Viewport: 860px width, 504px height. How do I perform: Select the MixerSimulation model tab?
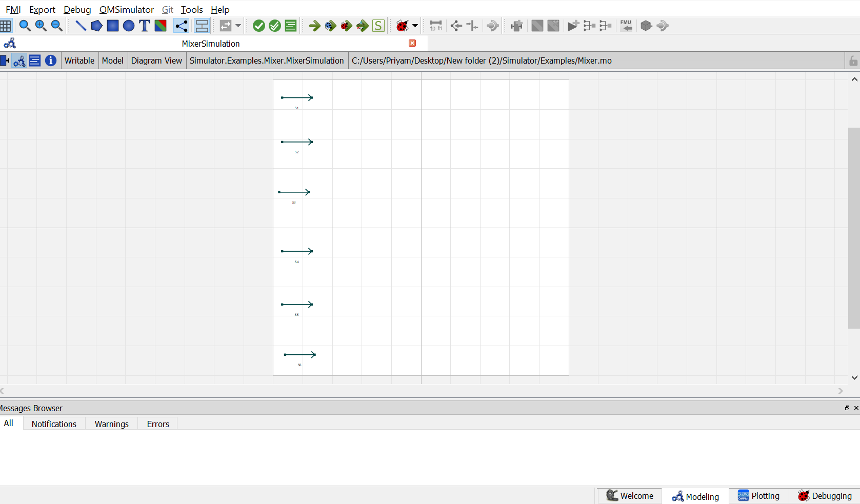pyautogui.click(x=211, y=44)
